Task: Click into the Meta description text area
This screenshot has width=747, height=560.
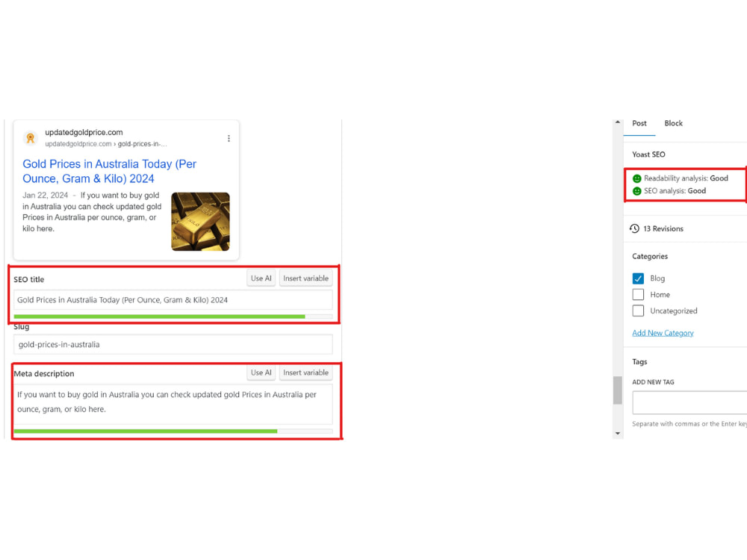Action: 173,404
